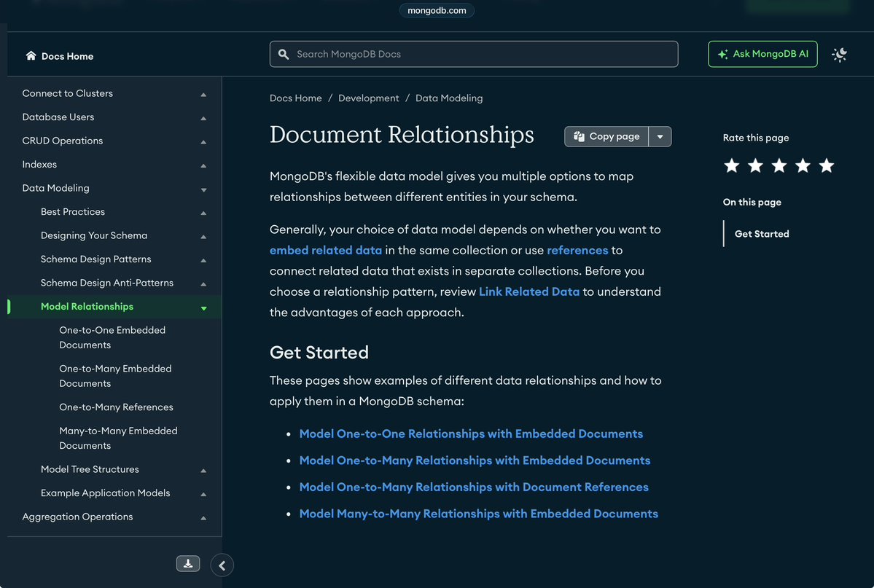Viewport: 874px width, 588px height.
Task: Click the Search MongoDB Docs field
Action: [474, 54]
